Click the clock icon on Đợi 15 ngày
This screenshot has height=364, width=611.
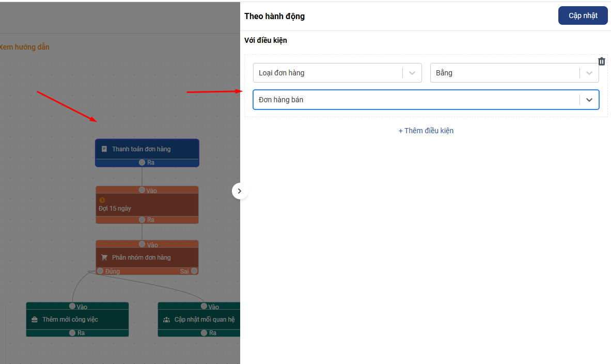click(102, 200)
